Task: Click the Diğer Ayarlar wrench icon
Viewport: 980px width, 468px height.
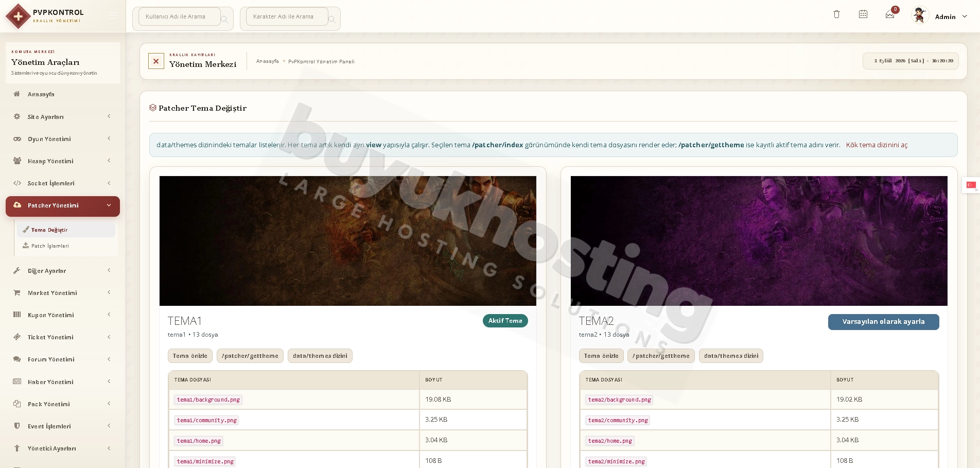Action: tap(17, 271)
